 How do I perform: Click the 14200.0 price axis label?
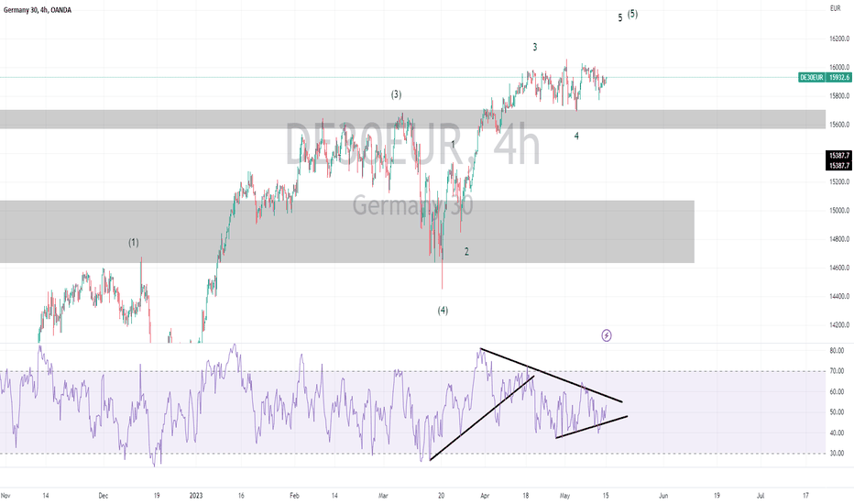point(839,325)
